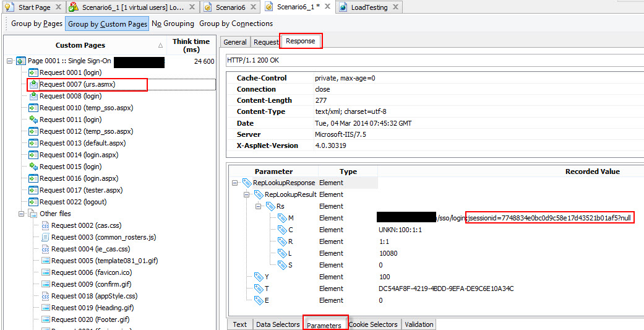The width and height of the screenshot is (644, 330).
Task: Collapse the Rs element node
Action: pyautogui.click(x=259, y=207)
